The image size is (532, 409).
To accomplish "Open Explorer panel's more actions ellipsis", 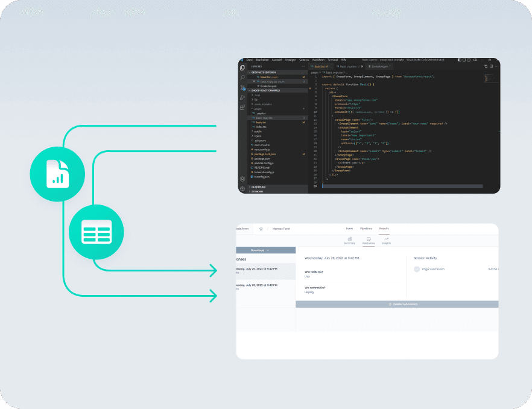I will click(x=303, y=66).
